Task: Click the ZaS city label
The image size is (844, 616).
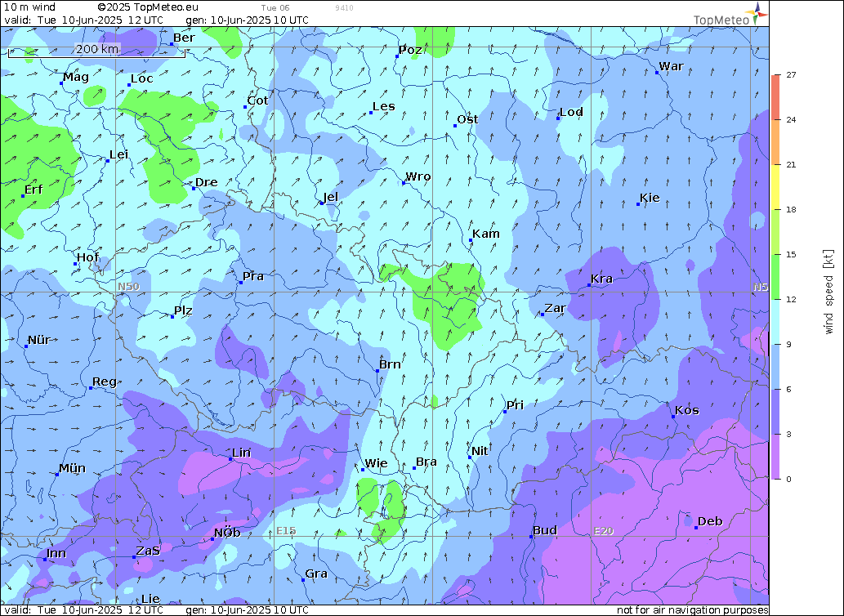Action: click(x=148, y=551)
